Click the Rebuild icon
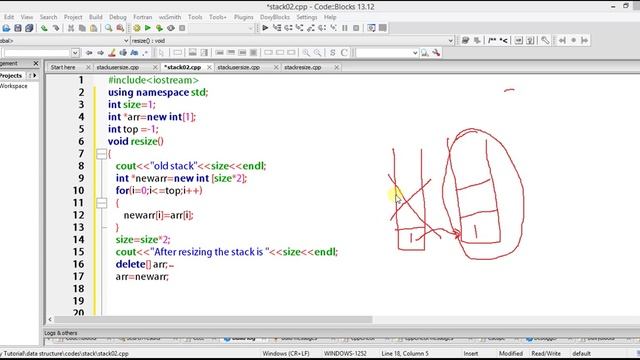 tap(171, 28)
